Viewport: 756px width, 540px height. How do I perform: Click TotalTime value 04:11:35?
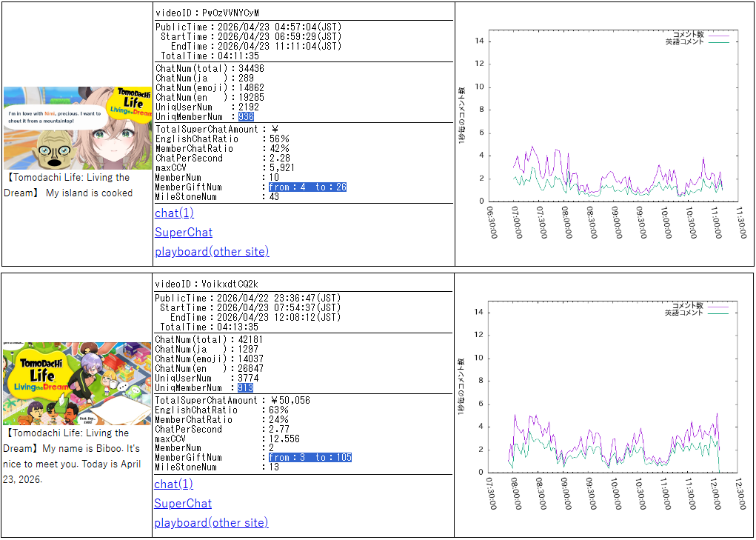tap(238, 56)
